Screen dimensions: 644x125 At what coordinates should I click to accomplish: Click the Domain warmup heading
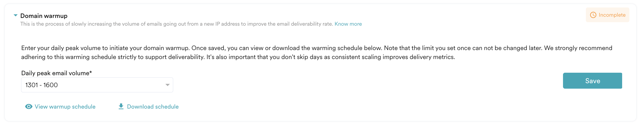[44, 16]
